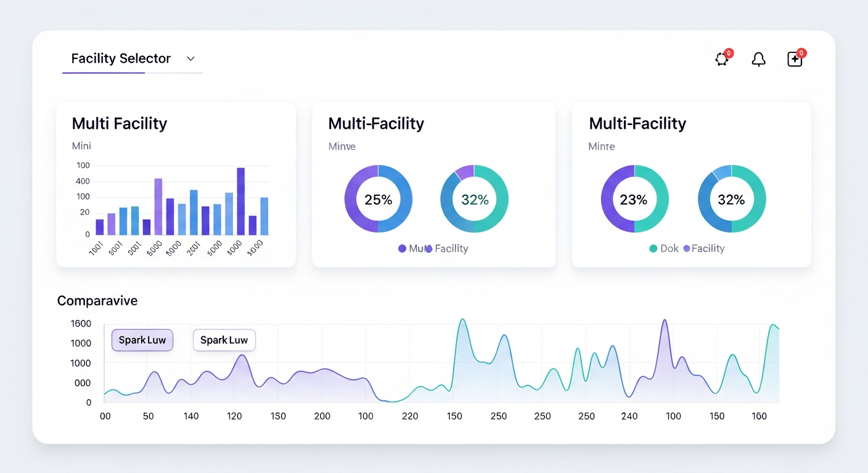Click the 32% donut in third card
Image resolution: width=868 pixels, height=473 pixels.
[731, 199]
